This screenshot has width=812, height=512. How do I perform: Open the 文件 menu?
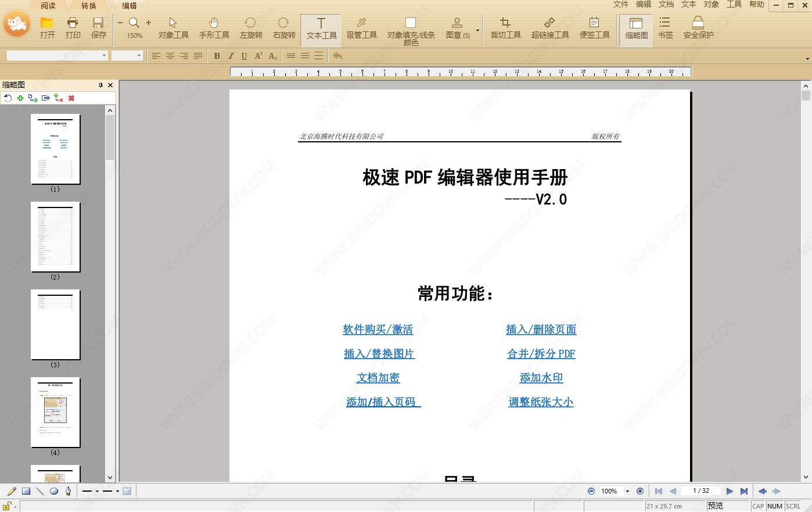(621, 4)
